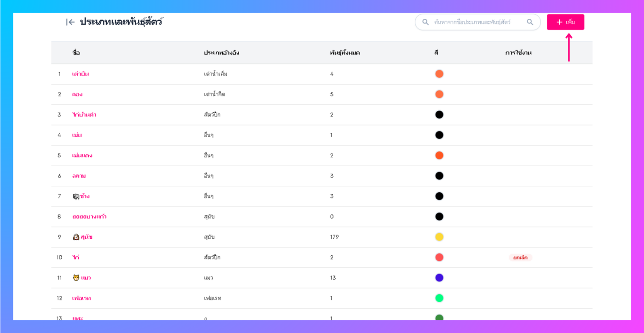The height and width of the screenshot is (333, 644).
Task: Click the การใช้งาน column header
Action: 518,53
